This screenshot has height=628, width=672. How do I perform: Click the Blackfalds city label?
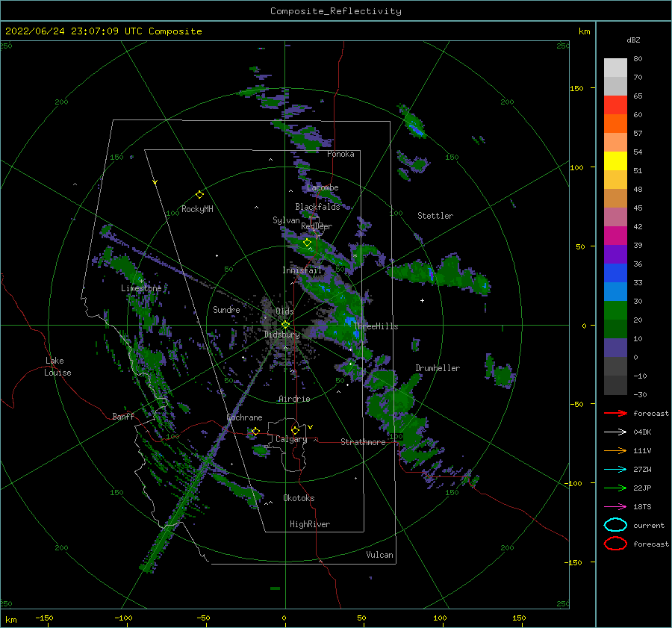coord(317,207)
